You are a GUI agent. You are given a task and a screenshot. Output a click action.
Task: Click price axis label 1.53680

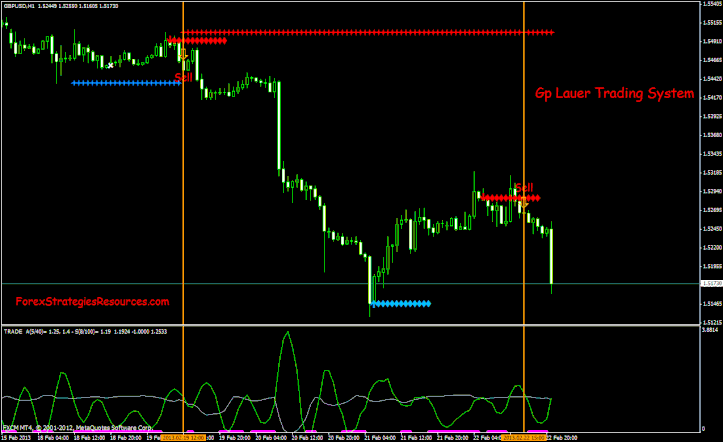coord(713,135)
